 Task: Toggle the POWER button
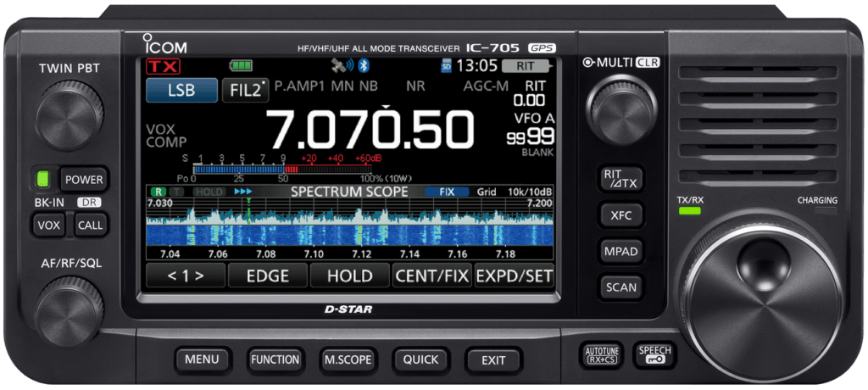[x=84, y=180]
